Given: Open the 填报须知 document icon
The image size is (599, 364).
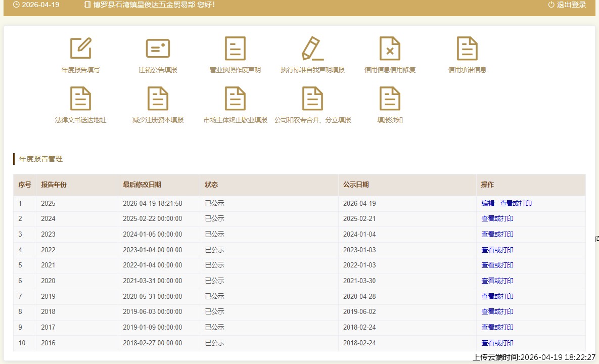Looking at the screenshot, I should click(x=390, y=99).
